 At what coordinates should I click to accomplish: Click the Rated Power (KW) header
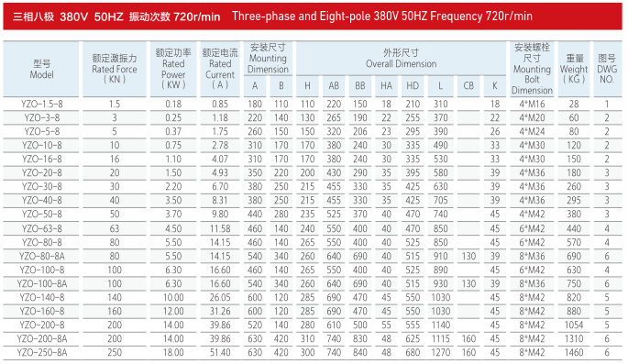[173, 69]
